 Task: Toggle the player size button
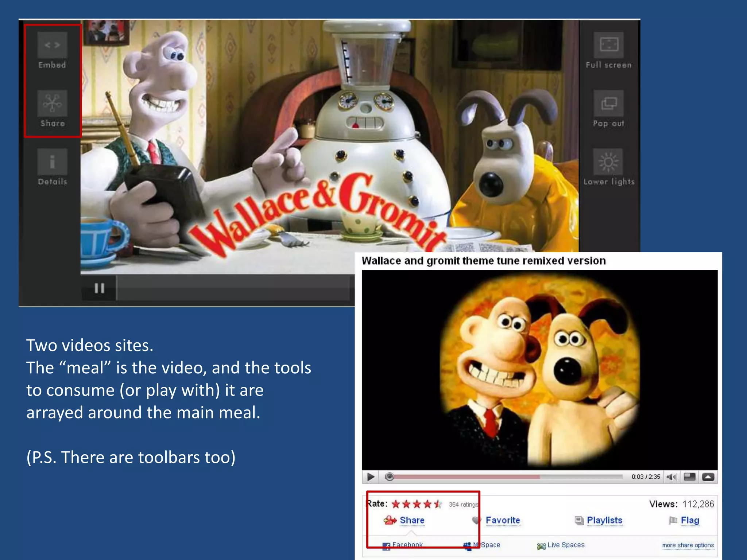click(x=689, y=477)
